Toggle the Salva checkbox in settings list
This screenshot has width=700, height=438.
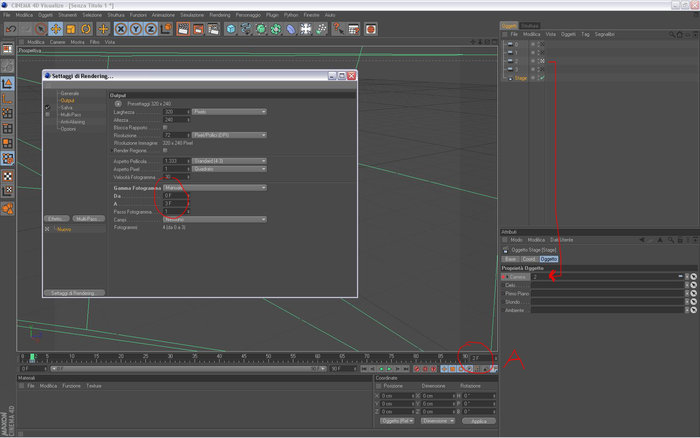[x=48, y=108]
